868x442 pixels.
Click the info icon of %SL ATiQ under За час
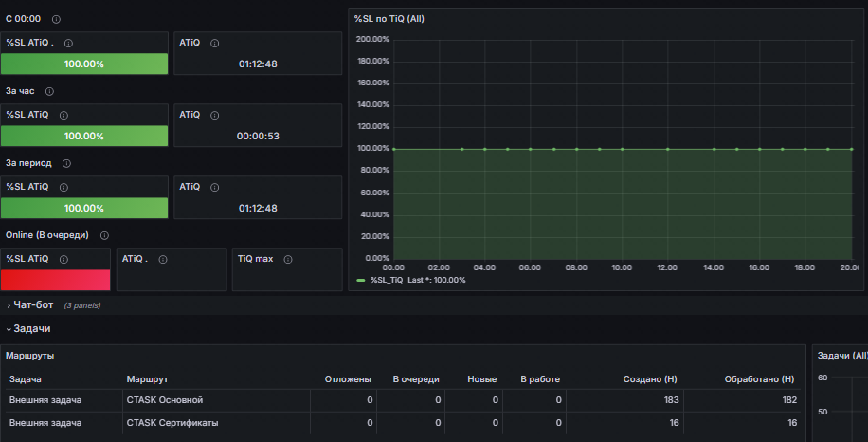pyautogui.click(x=63, y=115)
